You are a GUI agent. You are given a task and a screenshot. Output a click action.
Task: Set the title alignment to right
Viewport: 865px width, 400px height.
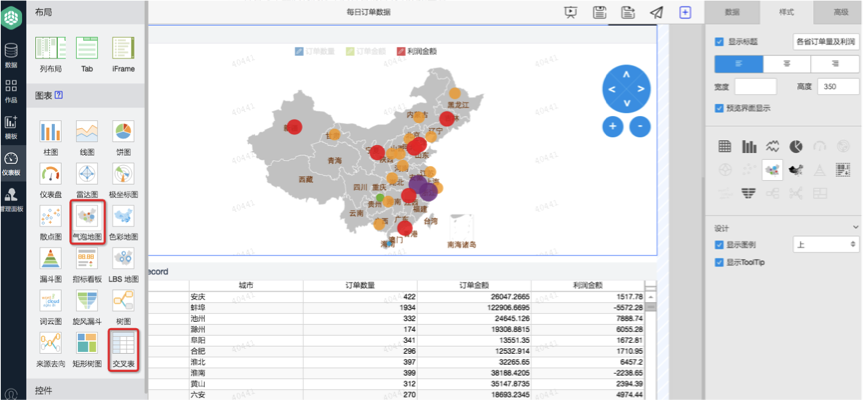click(x=835, y=65)
